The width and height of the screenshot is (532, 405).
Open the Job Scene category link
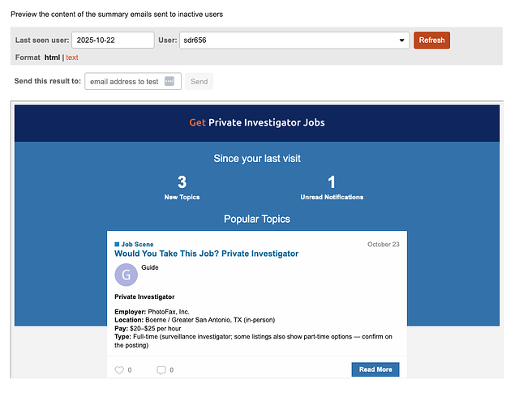pos(137,245)
